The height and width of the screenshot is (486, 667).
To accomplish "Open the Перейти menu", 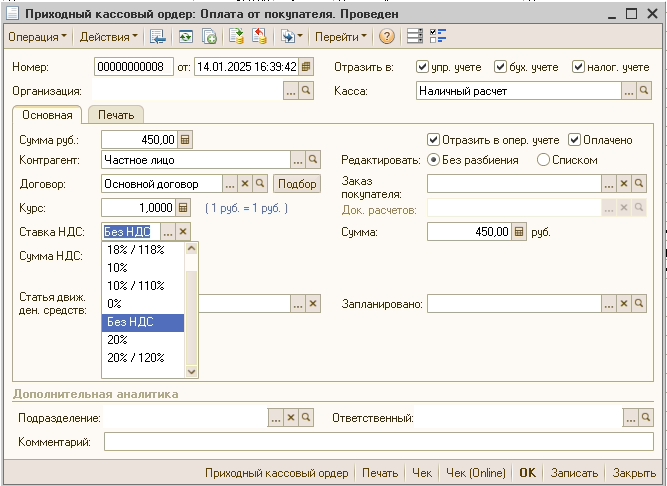I will 341,37.
